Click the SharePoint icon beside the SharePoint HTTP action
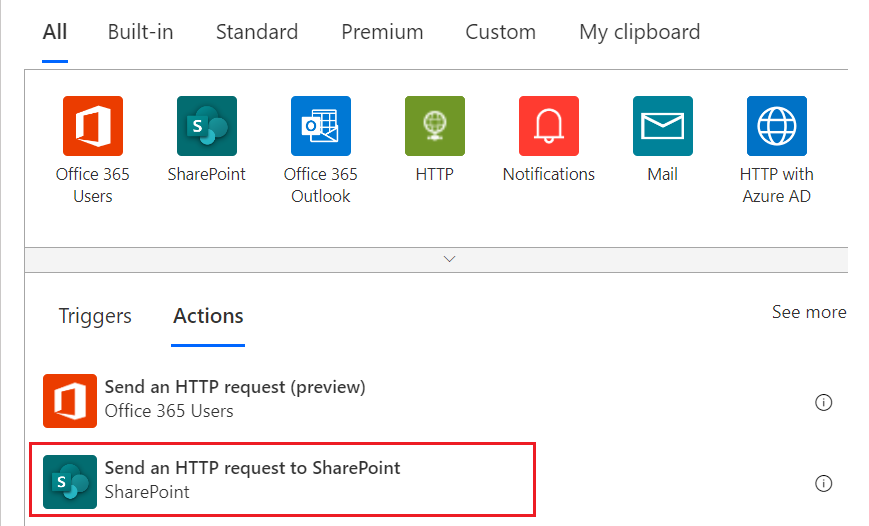 (x=70, y=482)
